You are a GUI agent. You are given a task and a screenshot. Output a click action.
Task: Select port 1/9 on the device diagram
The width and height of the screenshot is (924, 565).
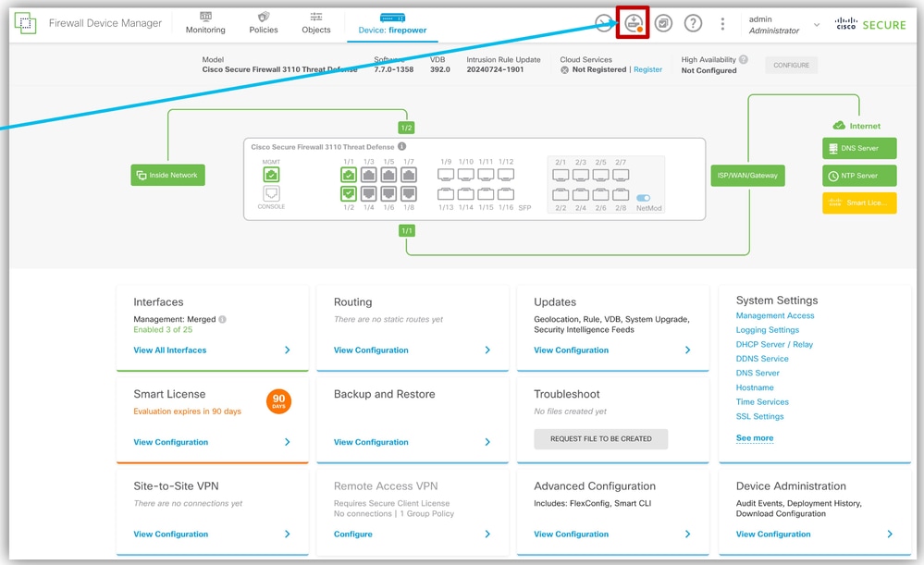point(446,175)
